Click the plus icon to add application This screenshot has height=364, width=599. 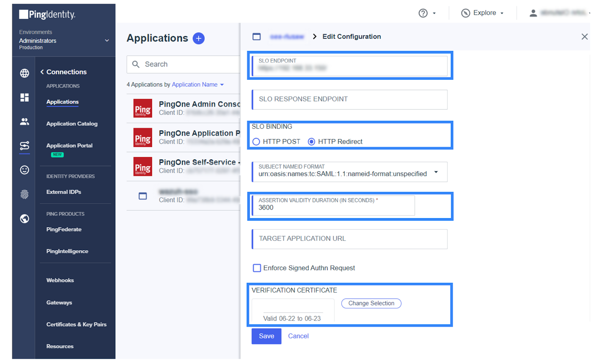coord(199,38)
